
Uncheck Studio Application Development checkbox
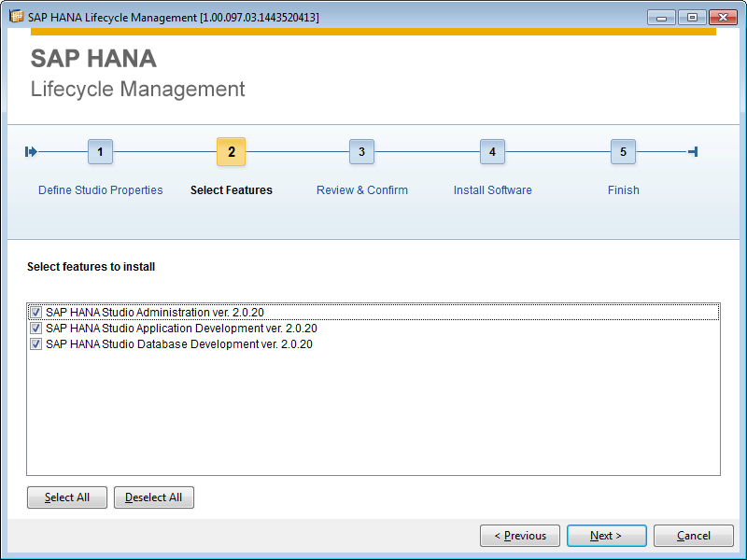click(35, 329)
